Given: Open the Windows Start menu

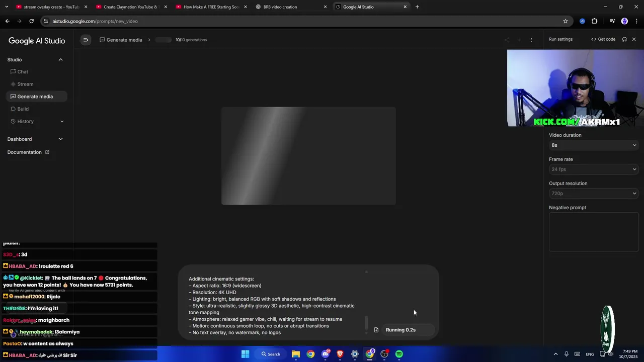Looking at the screenshot, I should [245, 354].
